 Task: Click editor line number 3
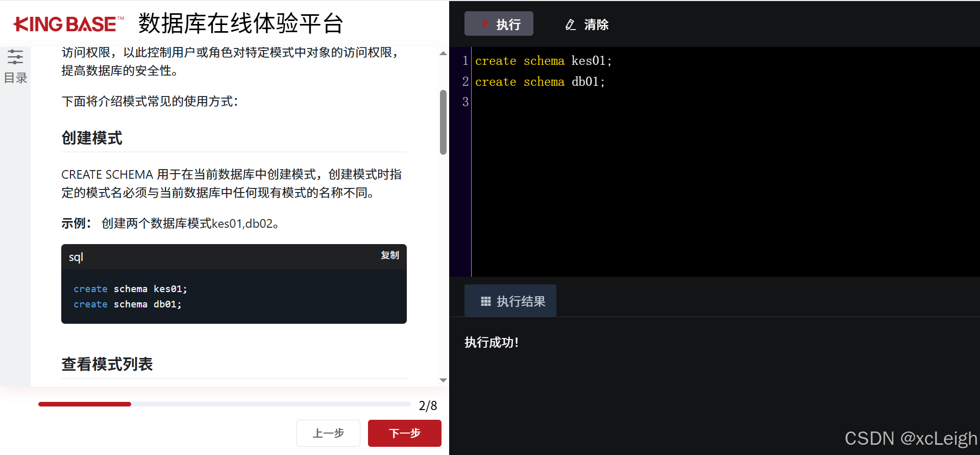pos(465,102)
